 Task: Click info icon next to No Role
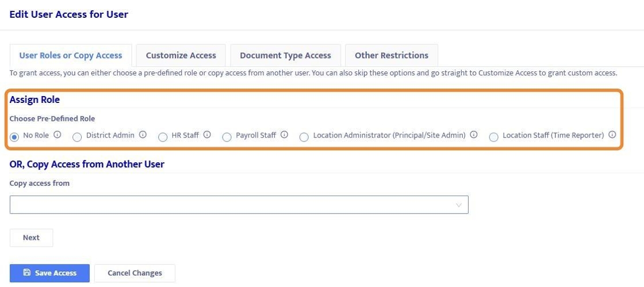tap(57, 135)
